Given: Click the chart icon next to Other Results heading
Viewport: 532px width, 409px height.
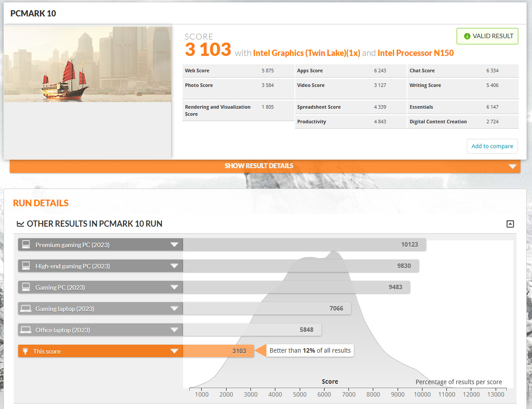Looking at the screenshot, I should tap(20, 224).
